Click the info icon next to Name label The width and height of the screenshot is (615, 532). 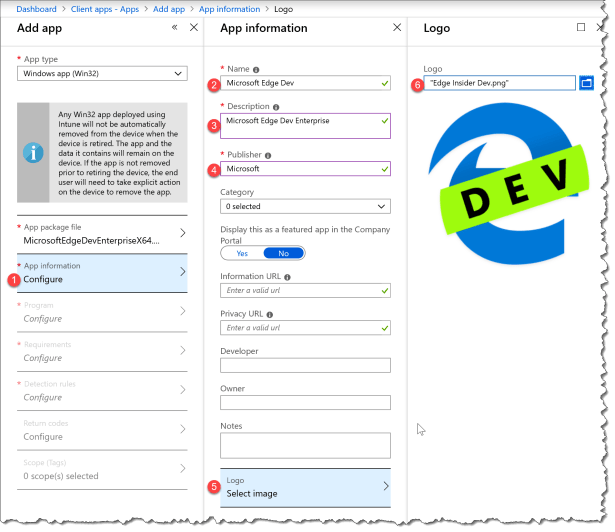(258, 69)
